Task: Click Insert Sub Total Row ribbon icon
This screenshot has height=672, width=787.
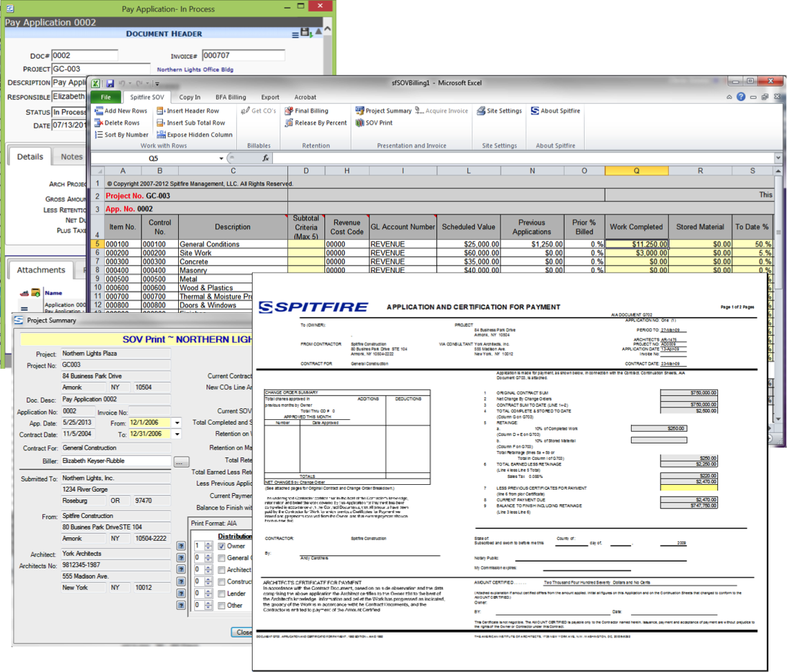Action: (x=161, y=123)
